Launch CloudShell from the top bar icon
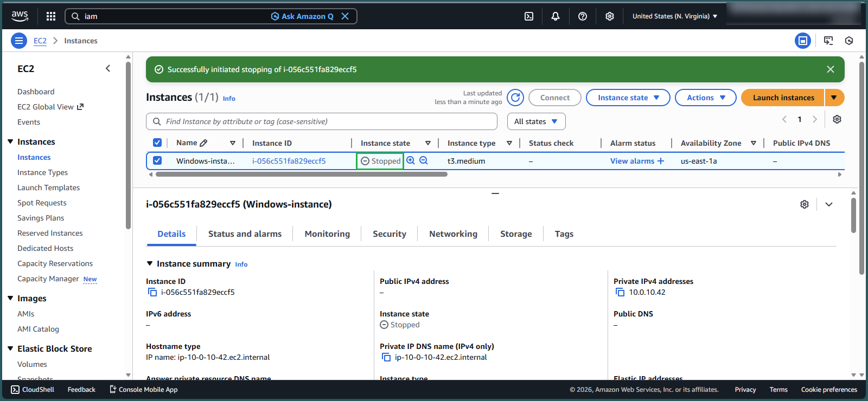This screenshot has height=401, width=868. click(529, 16)
